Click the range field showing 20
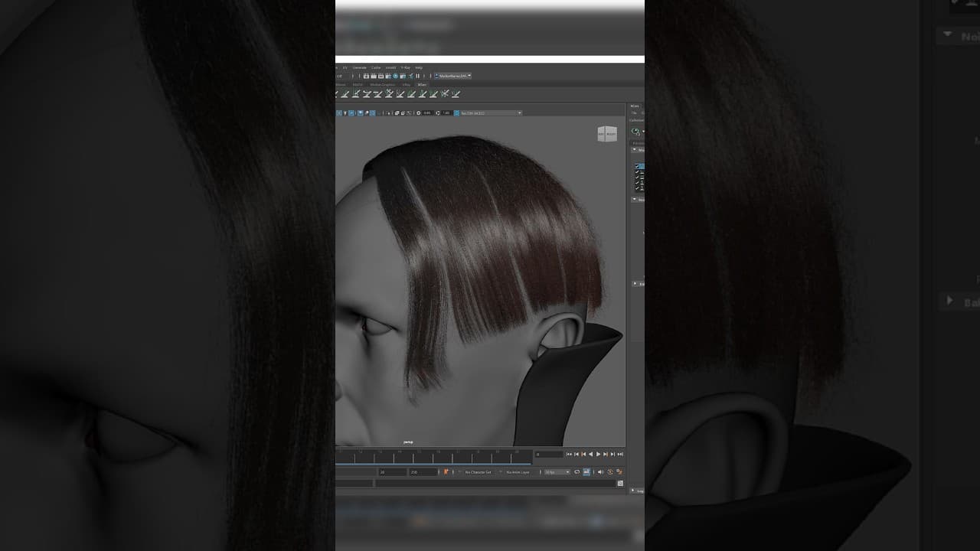This screenshot has width=980, height=551. click(392, 472)
